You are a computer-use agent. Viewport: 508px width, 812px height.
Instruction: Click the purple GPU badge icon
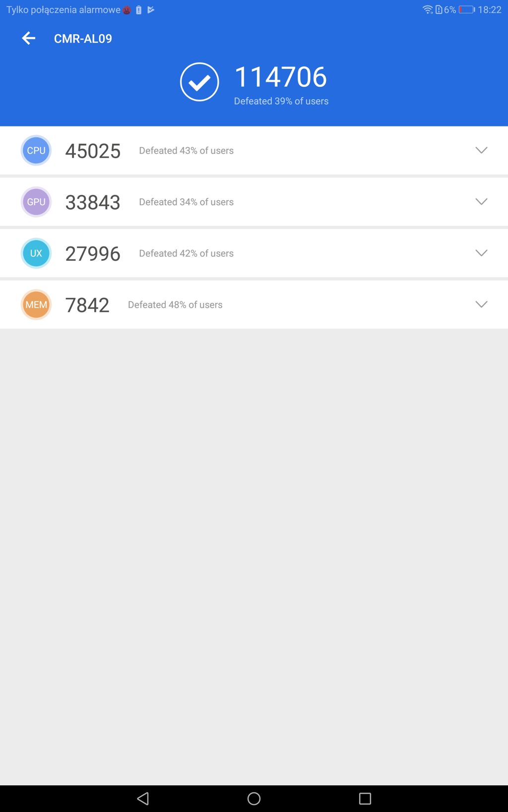(36, 202)
